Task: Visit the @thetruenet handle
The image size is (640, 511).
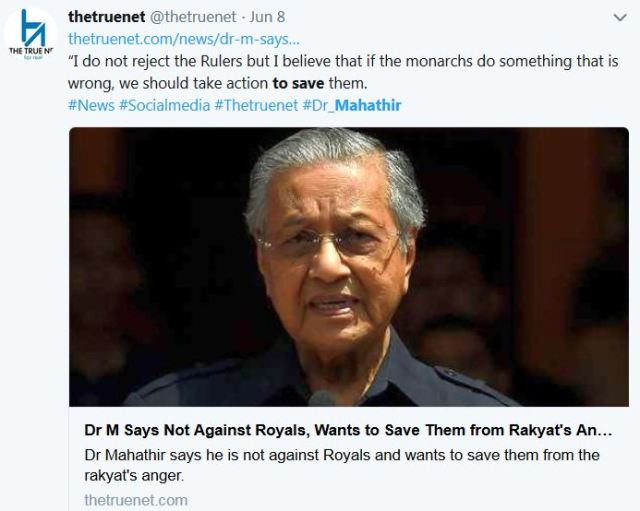Action: (194, 17)
